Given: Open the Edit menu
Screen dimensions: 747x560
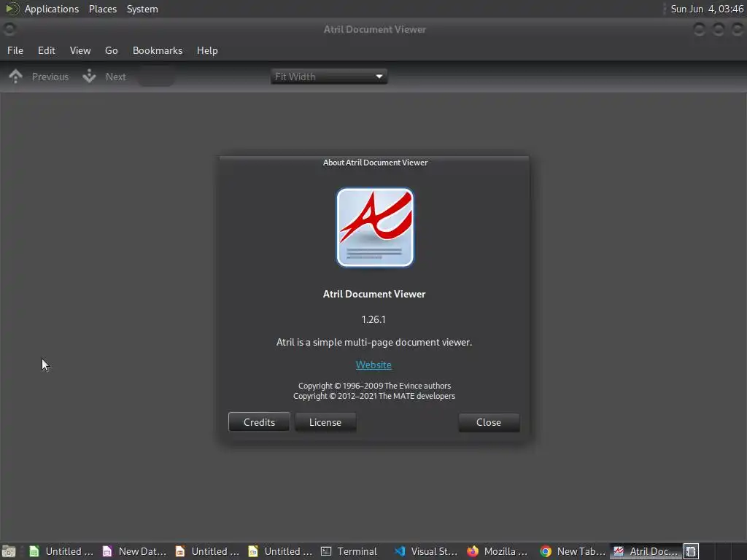Looking at the screenshot, I should tap(46, 50).
